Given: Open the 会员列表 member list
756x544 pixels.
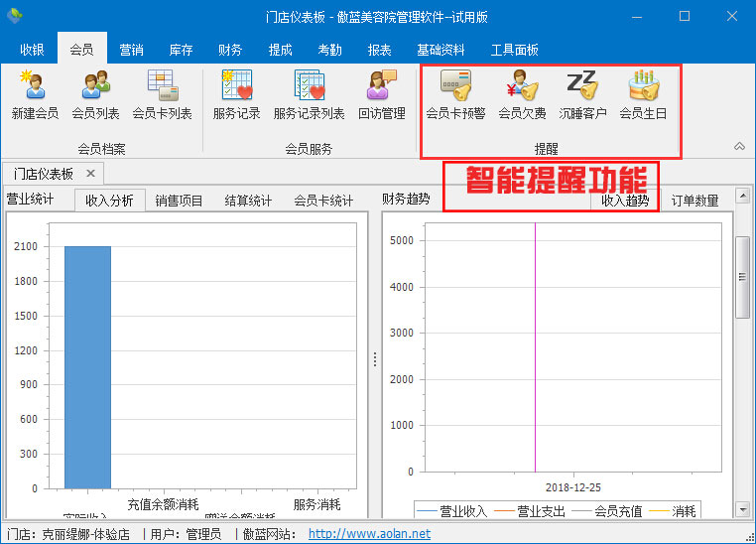Looking at the screenshot, I should (95, 95).
